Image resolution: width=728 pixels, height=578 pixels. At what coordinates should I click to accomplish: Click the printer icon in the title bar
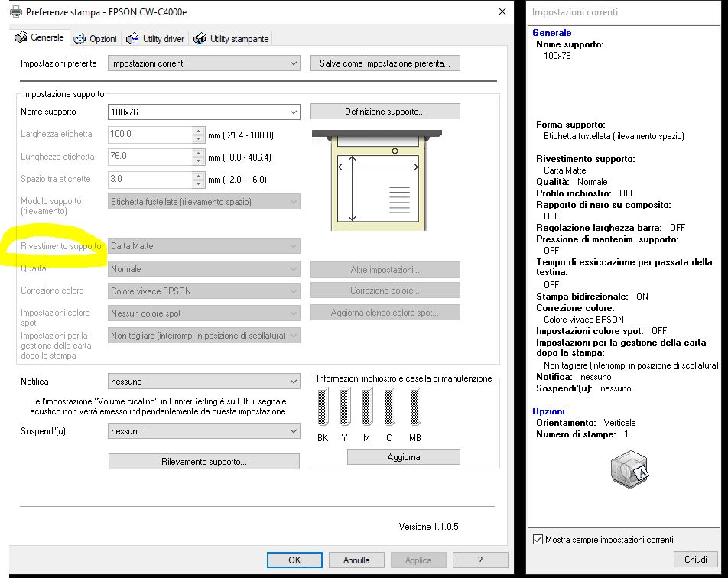(16, 12)
